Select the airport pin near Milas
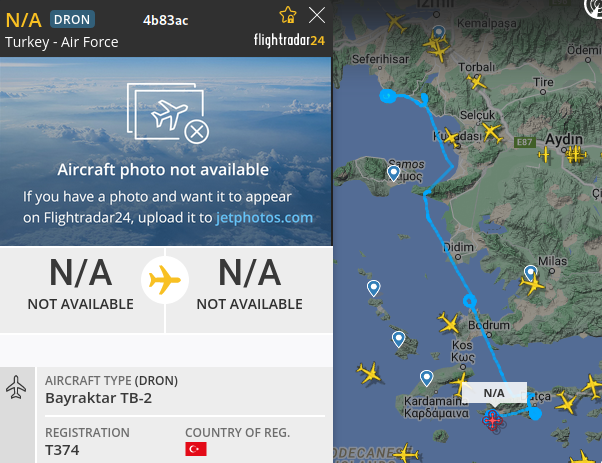The height and width of the screenshot is (463, 602). [531, 273]
